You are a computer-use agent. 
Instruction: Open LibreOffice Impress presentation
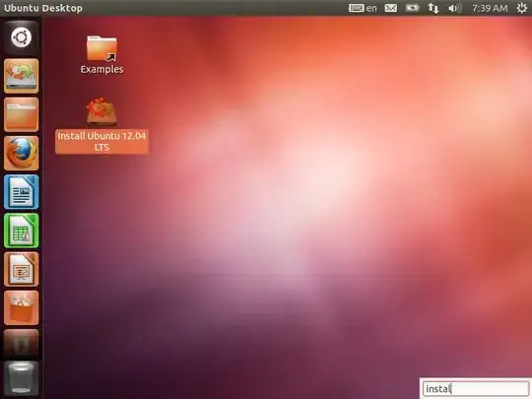pos(21,269)
